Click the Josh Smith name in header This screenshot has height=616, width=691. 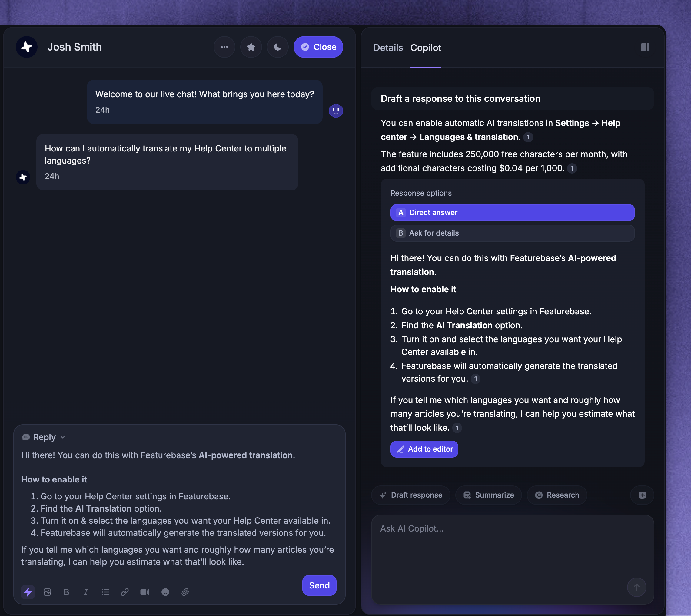click(x=75, y=47)
